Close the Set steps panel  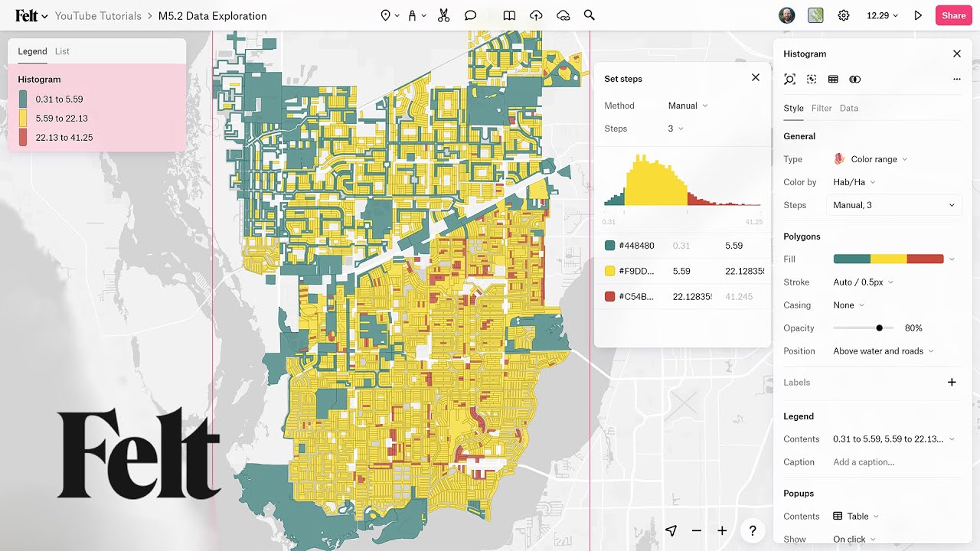point(756,77)
